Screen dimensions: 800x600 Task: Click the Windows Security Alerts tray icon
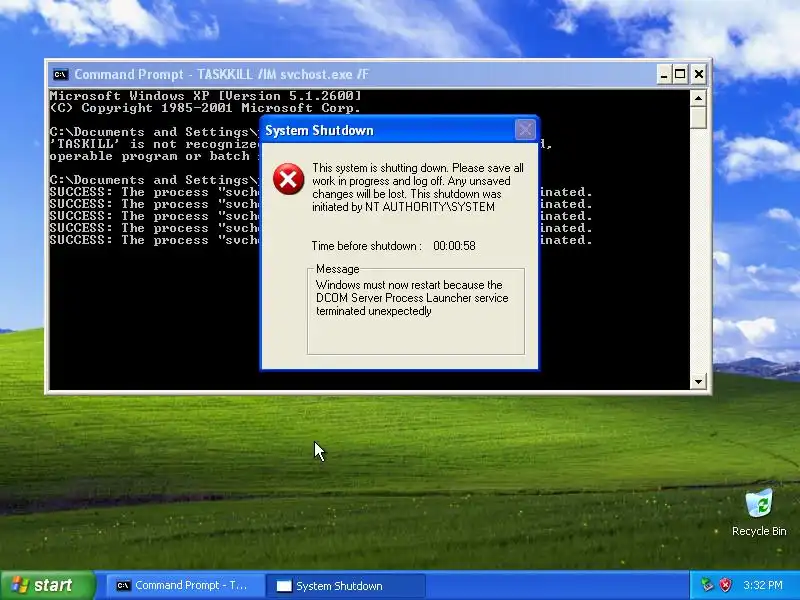click(726, 585)
